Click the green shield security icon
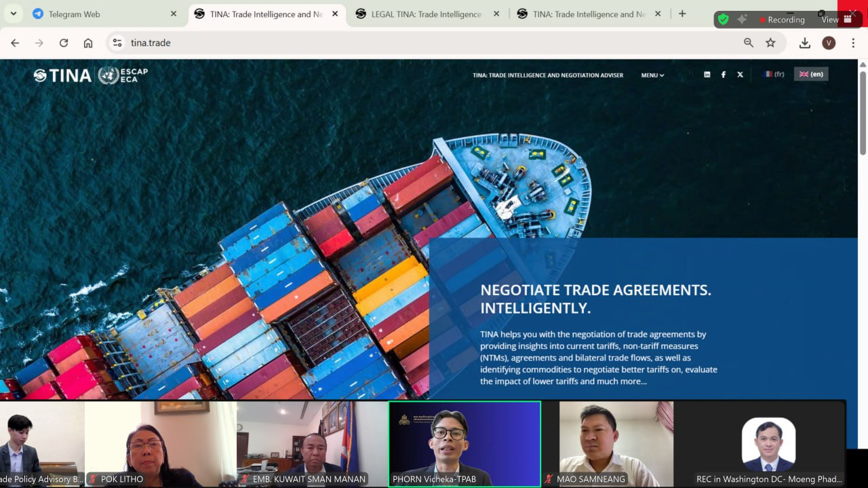868x488 pixels. (x=724, y=20)
